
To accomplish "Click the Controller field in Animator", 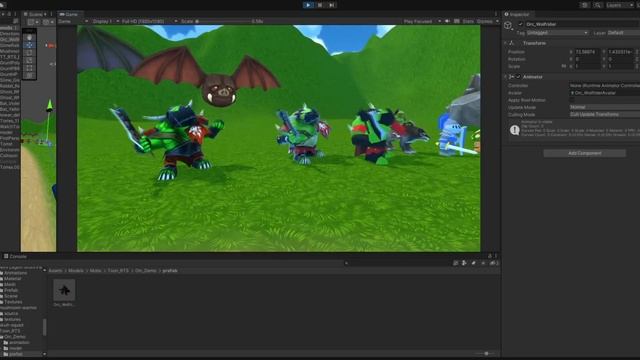I will 604,85.
